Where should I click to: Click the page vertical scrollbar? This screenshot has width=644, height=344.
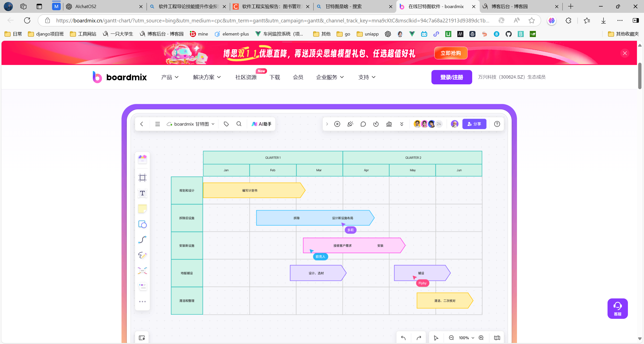tap(640, 76)
